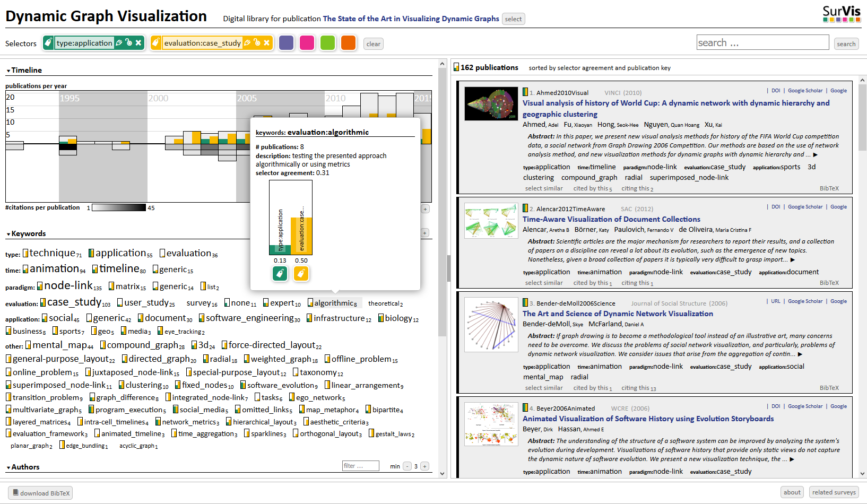Add yellow selector from the tooltip tag button
The width and height of the screenshot is (867, 504).
pos(301,273)
